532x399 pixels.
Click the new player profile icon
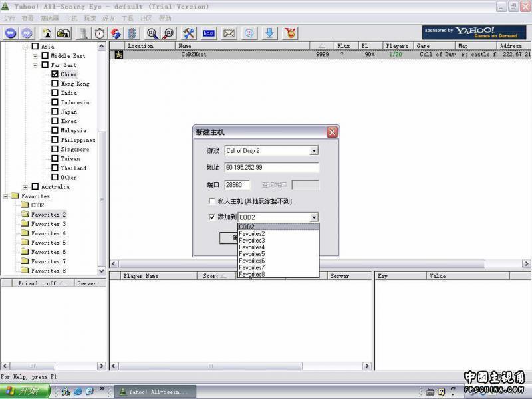(x=47, y=33)
